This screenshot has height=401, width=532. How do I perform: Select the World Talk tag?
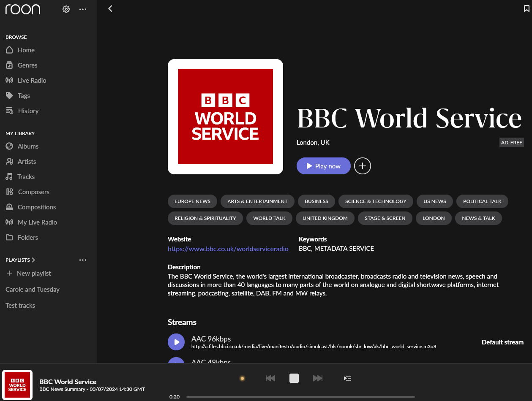(270, 218)
